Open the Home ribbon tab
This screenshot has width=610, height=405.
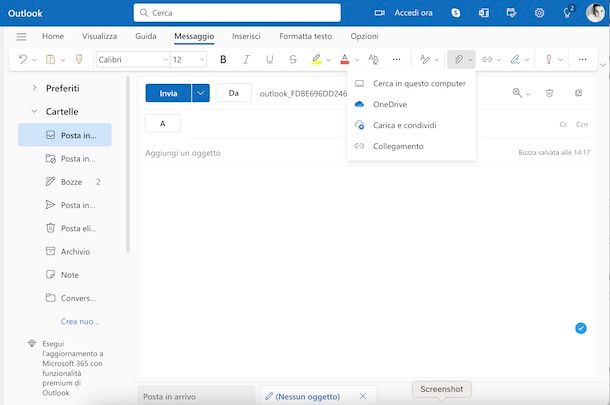tap(53, 36)
